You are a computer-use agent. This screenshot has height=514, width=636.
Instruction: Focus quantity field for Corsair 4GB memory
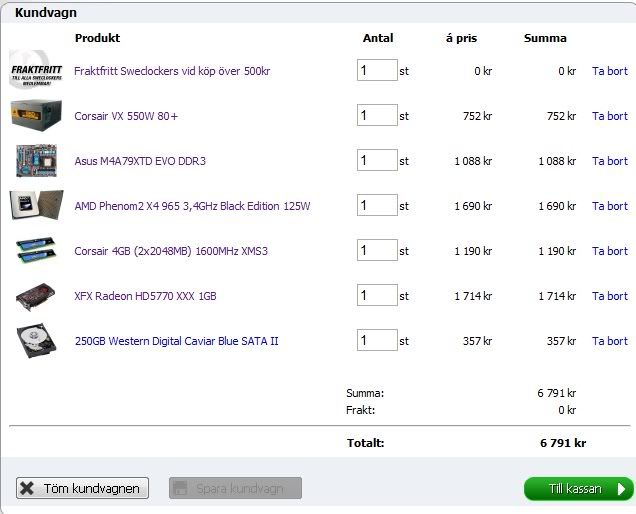[377, 251]
